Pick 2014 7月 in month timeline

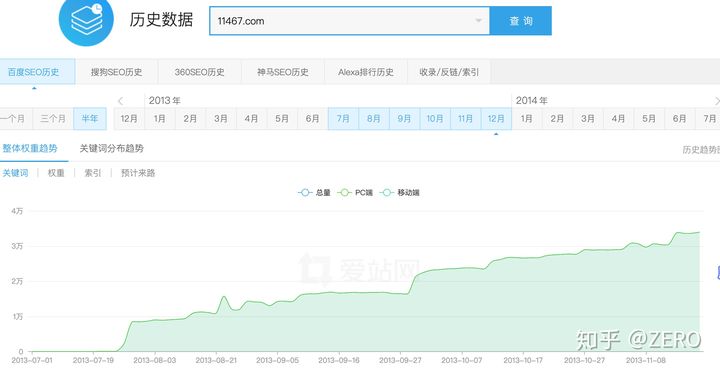pos(709,119)
